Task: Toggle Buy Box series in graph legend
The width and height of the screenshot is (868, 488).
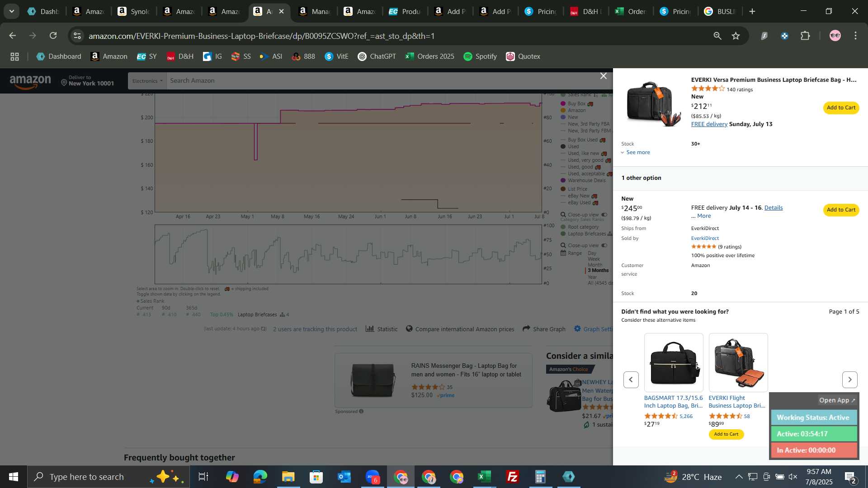Action: [x=577, y=103]
